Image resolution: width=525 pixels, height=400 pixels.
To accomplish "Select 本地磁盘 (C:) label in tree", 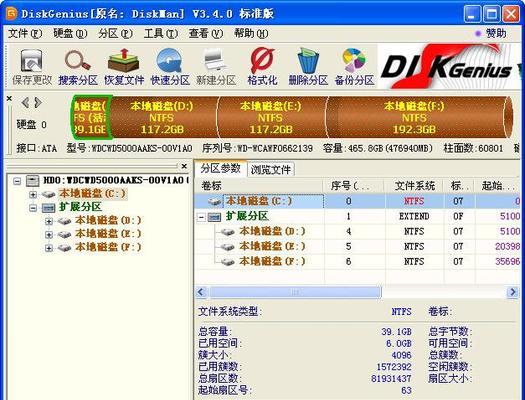I will coord(92,194).
